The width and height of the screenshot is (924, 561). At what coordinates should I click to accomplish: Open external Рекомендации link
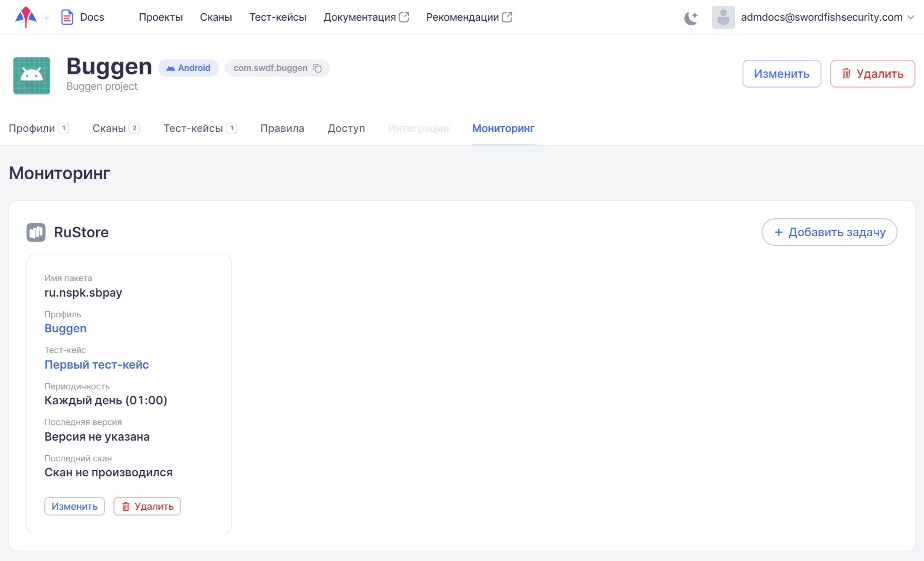(468, 17)
